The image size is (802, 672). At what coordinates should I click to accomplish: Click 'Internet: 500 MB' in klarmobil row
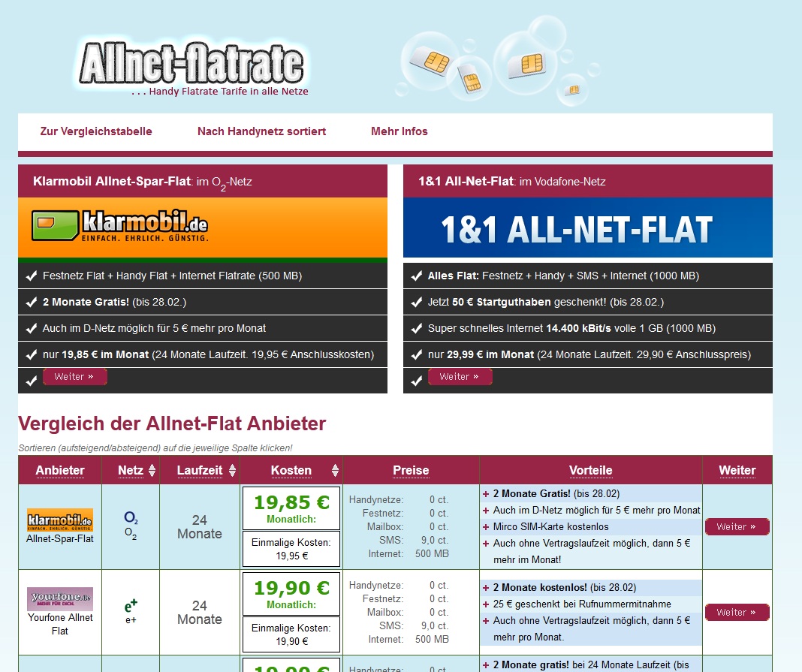pos(409,554)
